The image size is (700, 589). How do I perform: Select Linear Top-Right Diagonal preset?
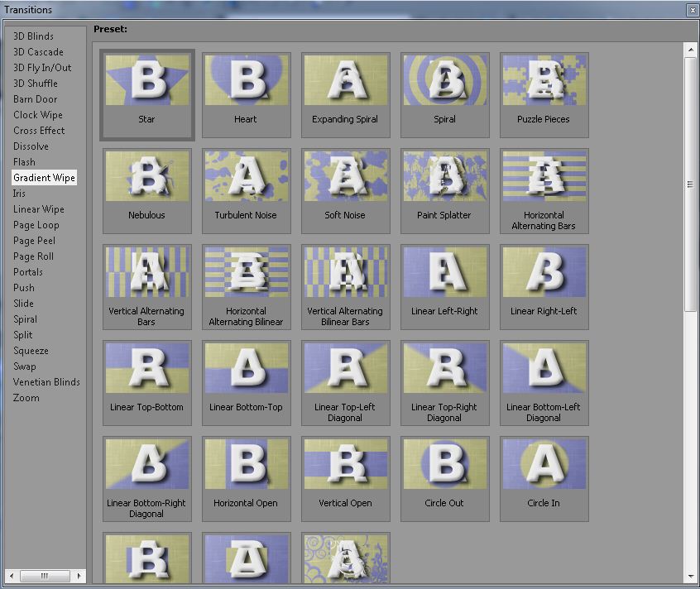444,383
